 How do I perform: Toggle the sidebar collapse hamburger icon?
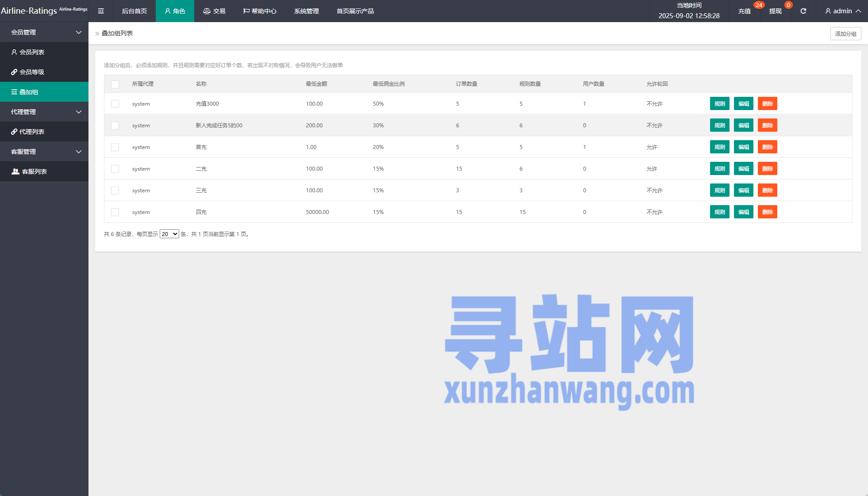101,11
